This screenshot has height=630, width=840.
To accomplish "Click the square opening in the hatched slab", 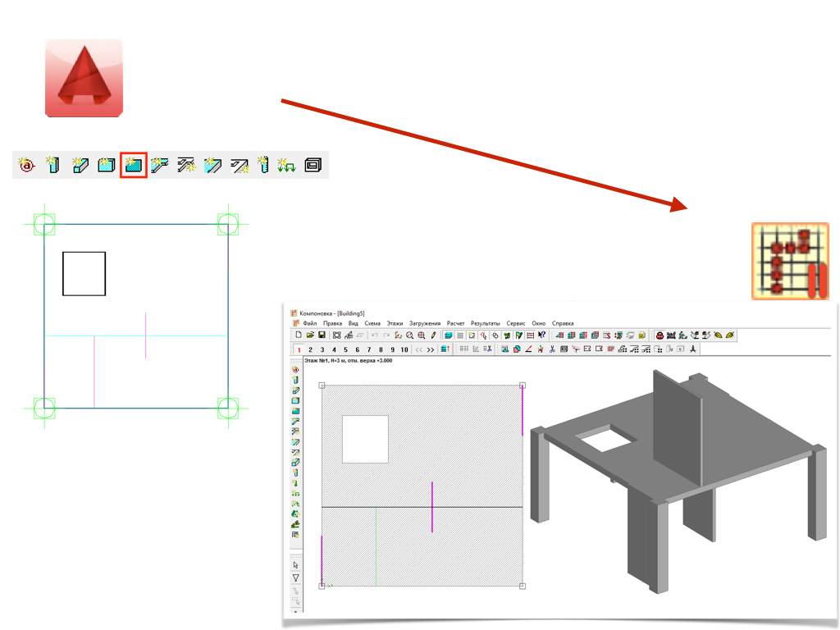I will tap(364, 439).
